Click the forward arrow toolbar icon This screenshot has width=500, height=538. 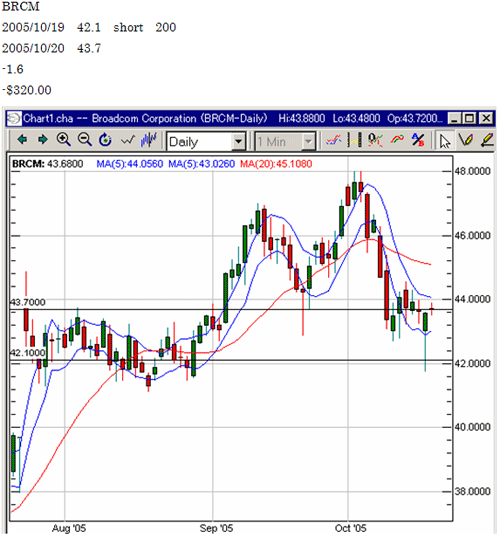(x=43, y=140)
